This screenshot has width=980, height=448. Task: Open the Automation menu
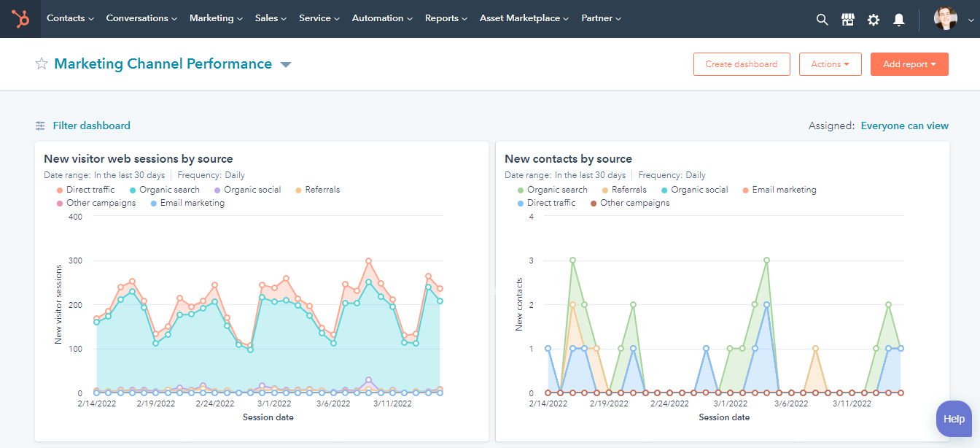point(381,18)
